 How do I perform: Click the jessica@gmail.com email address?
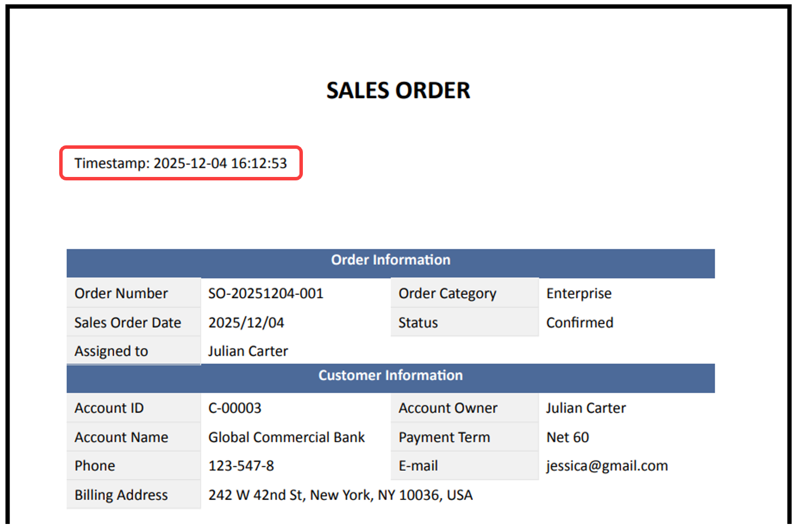pyautogui.click(x=607, y=466)
